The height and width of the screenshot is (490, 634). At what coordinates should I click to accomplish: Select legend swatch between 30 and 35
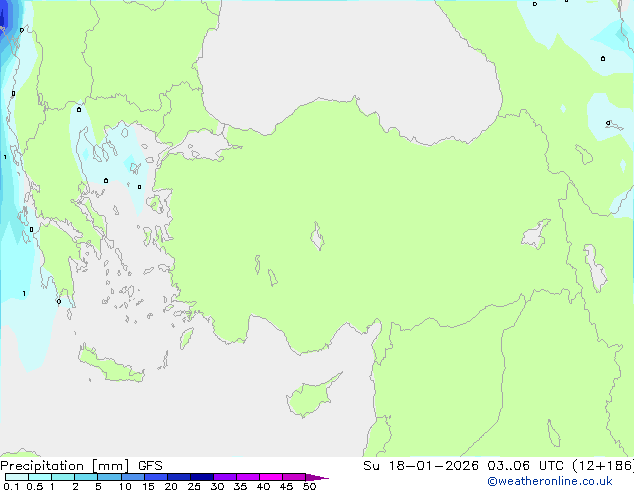[x=225, y=477]
